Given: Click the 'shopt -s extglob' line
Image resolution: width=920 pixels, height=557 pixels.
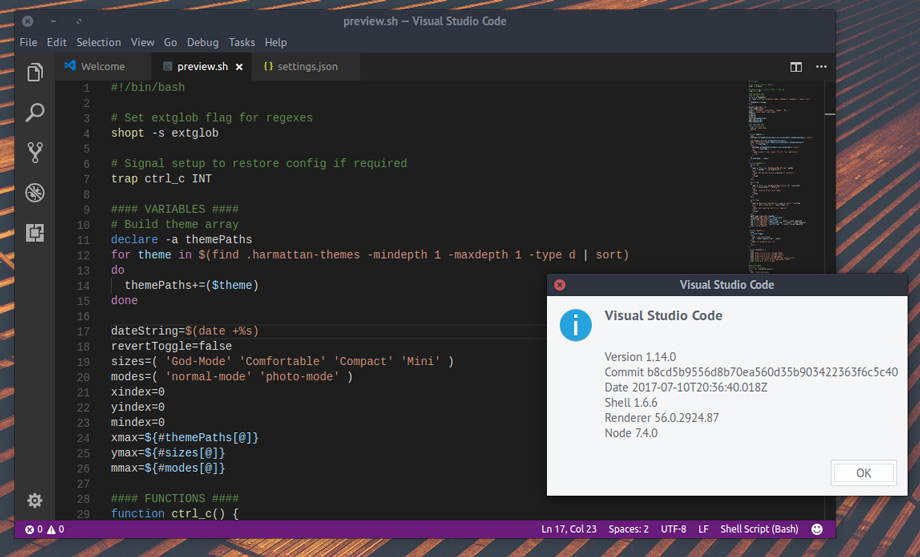Looking at the screenshot, I should pos(165,133).
